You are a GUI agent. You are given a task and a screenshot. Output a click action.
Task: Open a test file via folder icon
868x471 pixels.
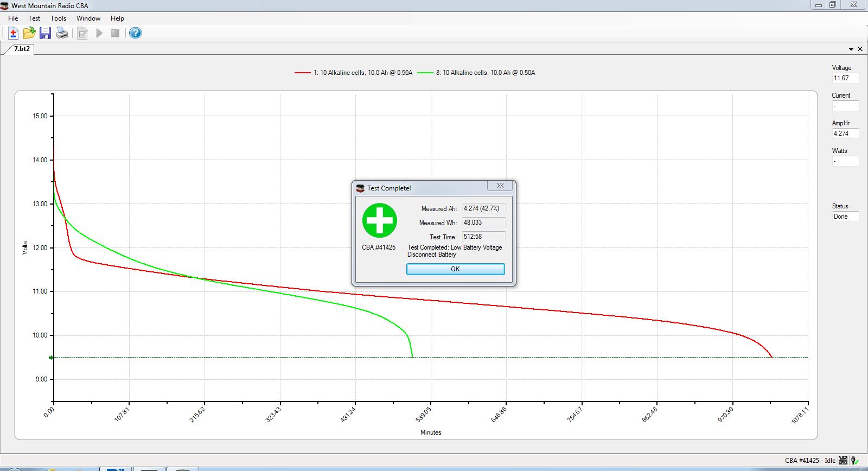(29, 33)
